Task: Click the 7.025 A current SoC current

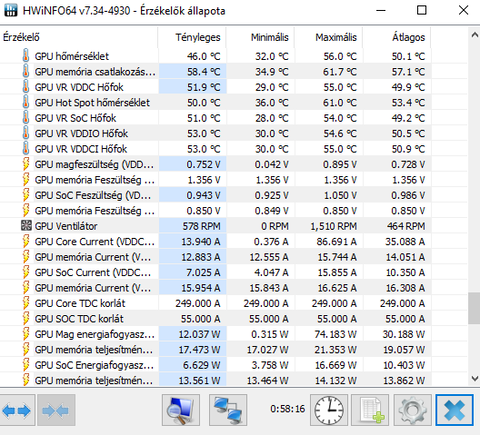Action: (x=203, y=272)
